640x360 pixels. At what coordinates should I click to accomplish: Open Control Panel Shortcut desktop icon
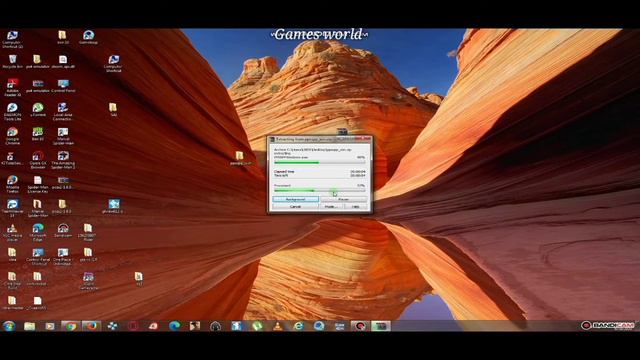(x=38, y=257)
